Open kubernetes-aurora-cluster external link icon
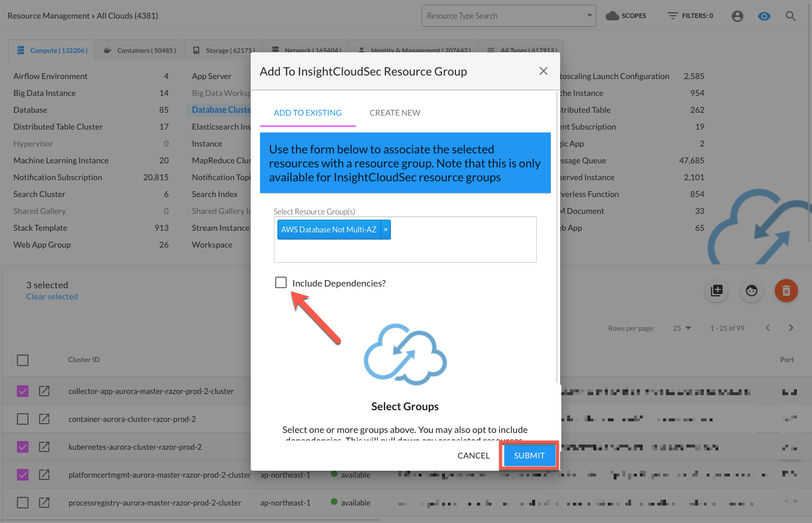The height and width of the screenshot is (523, 812). click(x=44, y=447)
